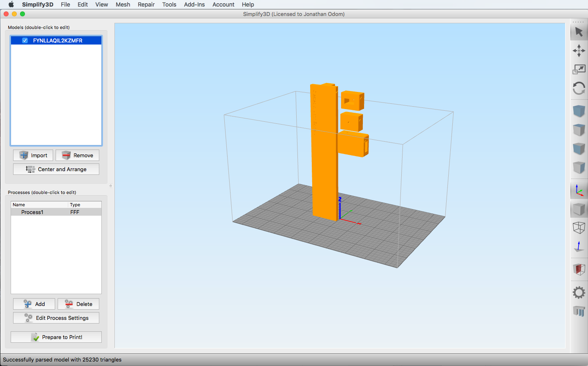Select the arrow pointer tool
The width and height of the screenshot is (588, 366).
pos(579,32)
